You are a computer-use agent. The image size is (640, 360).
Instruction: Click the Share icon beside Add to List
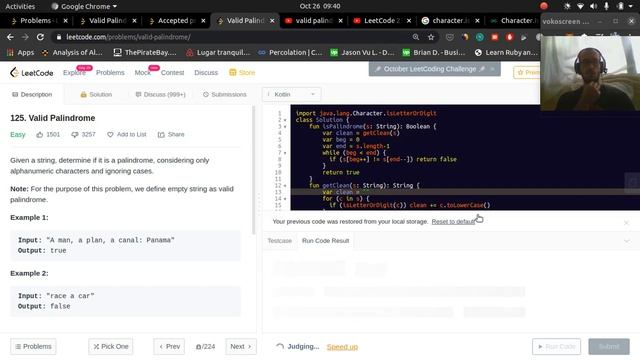[x=161, y=135]
